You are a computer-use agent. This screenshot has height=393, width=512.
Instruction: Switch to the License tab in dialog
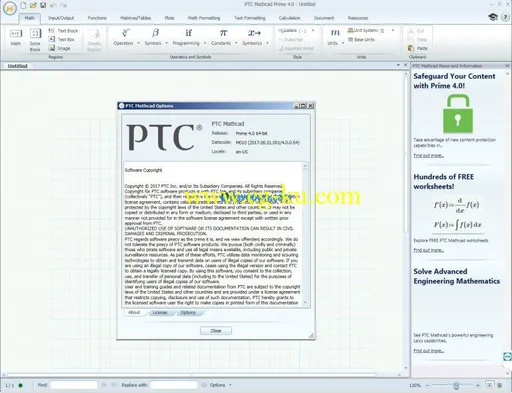160,313
